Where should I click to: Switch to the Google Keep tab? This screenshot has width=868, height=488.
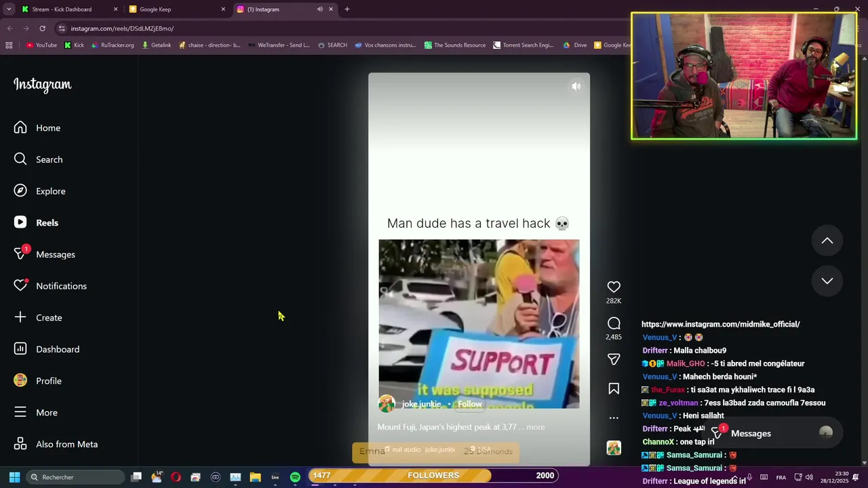[x=178, y=9]
